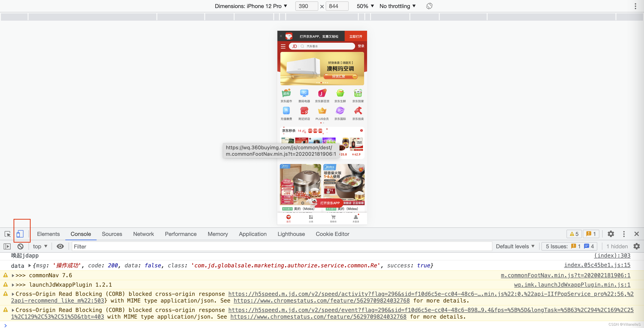Image resolution: width=644 pixels, height=328 pixels.
Task: Expand the launchJdWxappPlugin 1.2.1 warning
Action: [x=13, y=285]
